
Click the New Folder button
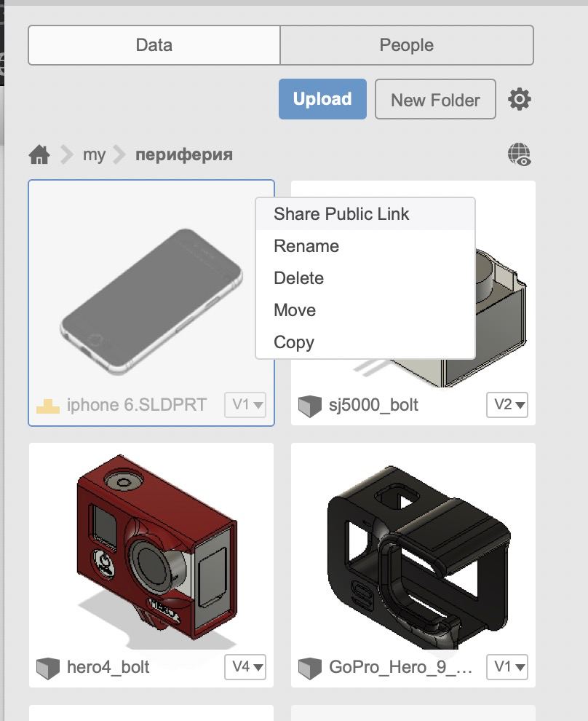[435, 99]
